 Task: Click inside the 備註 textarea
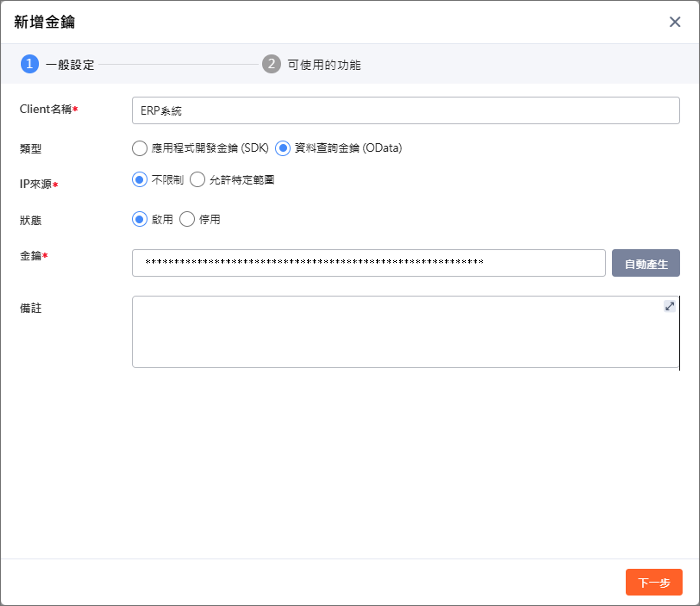point(405,332)
